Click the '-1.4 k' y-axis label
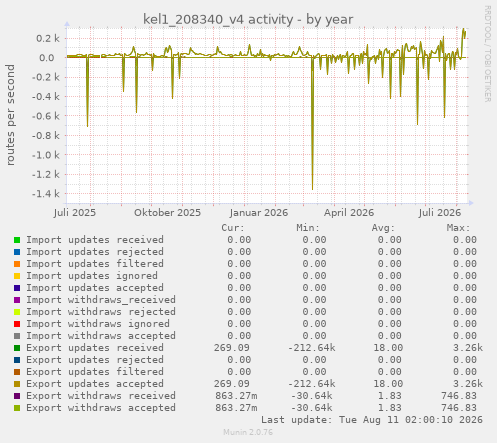Viewport: 497px width, 443px height. (46, 193)
